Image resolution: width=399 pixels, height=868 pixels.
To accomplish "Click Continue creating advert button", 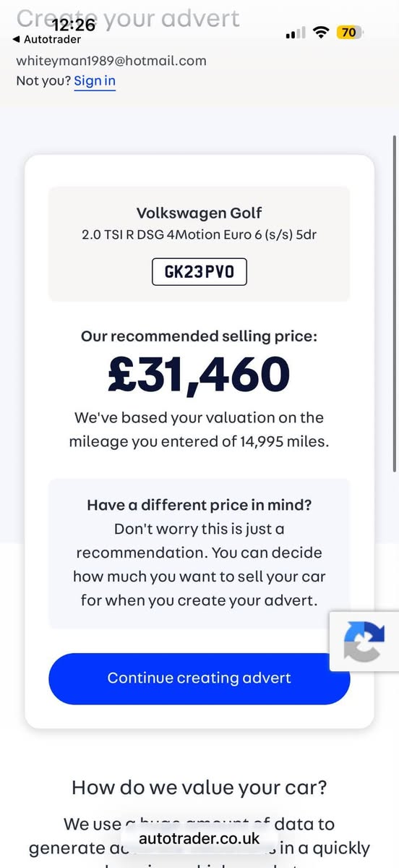I will pyautogui.click(x=199, y=678).
